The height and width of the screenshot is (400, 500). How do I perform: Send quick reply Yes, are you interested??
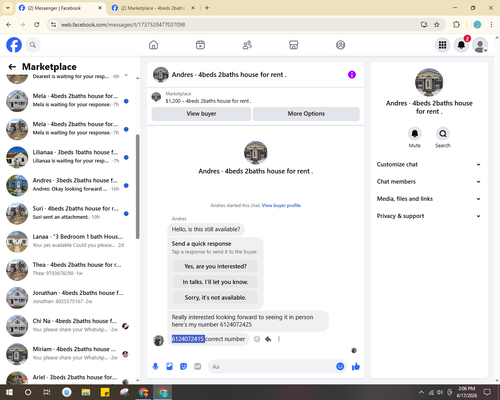point(215,266)
